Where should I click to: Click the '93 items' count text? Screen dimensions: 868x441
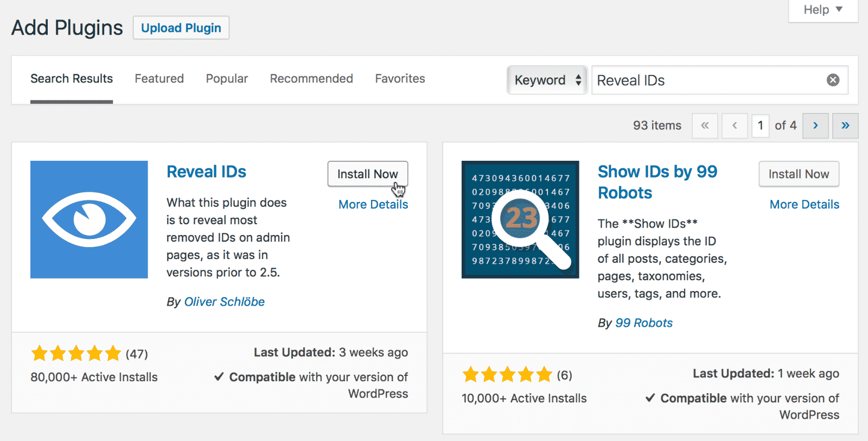(657, 125)
